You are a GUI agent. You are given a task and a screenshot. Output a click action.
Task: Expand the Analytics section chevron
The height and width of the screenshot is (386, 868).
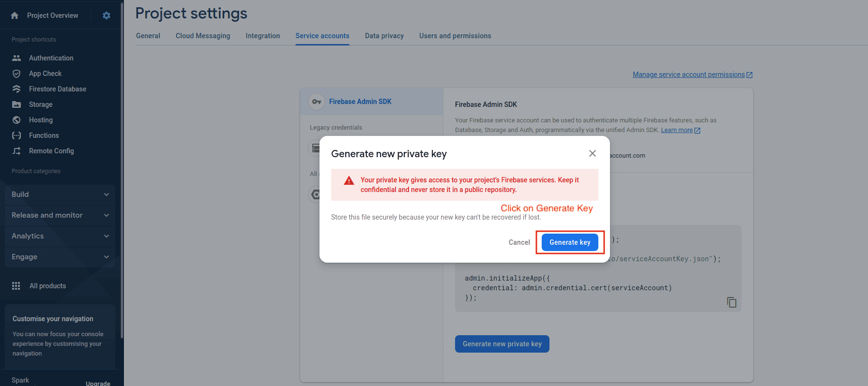[107, 236]
